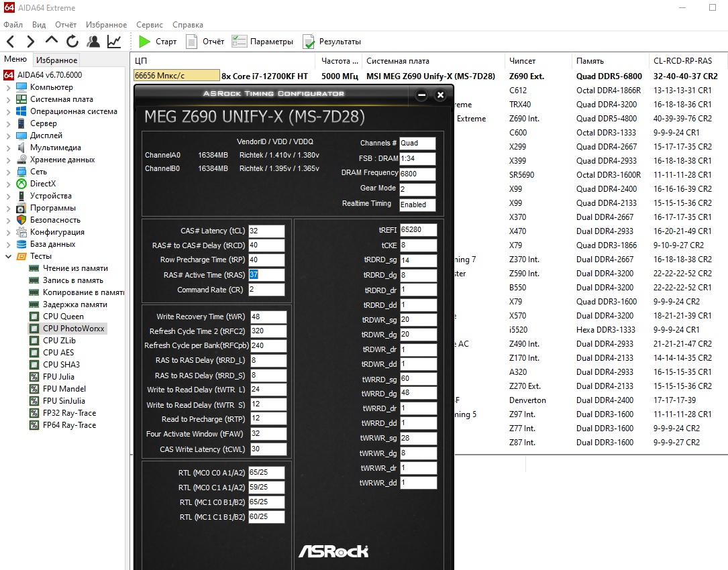Open the Сервис menu
This screenshot has width=728, height=570.
[x=150, y=25]
